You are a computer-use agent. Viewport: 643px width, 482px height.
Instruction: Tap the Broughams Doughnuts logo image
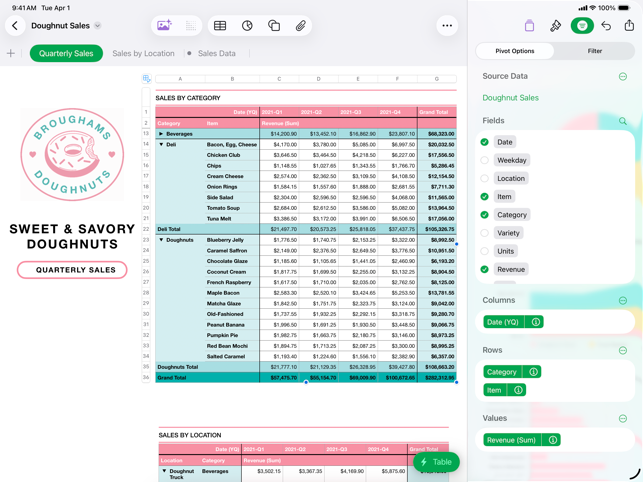(72, 154)
